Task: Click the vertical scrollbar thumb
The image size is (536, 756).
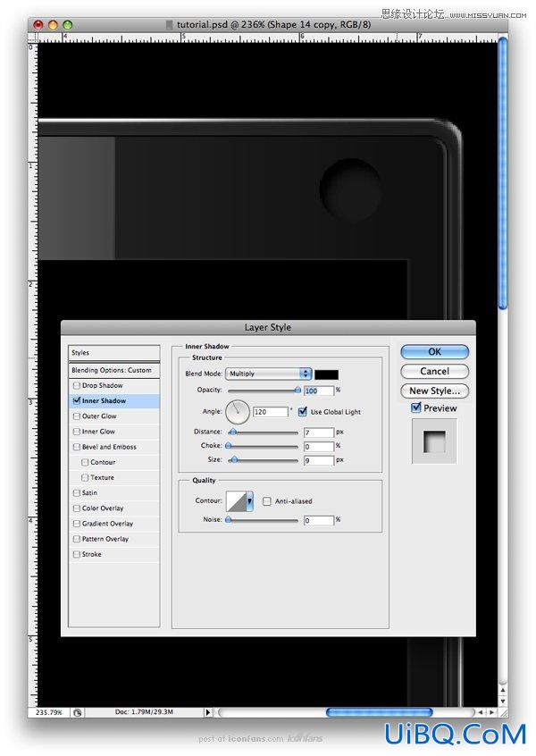Action: [x=503, y=173]
